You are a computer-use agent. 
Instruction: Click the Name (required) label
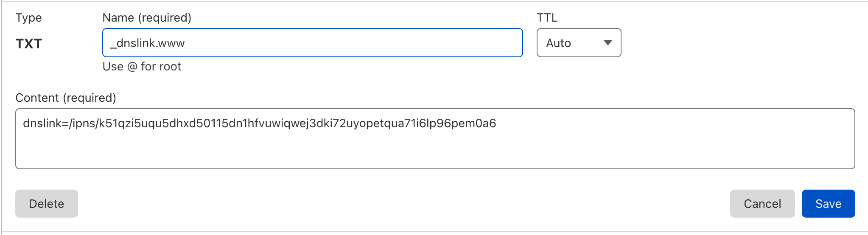tap(147, 18)
